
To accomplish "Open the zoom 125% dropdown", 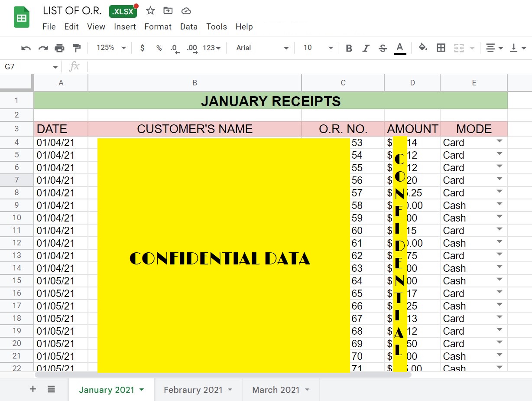I will [111, 48].
